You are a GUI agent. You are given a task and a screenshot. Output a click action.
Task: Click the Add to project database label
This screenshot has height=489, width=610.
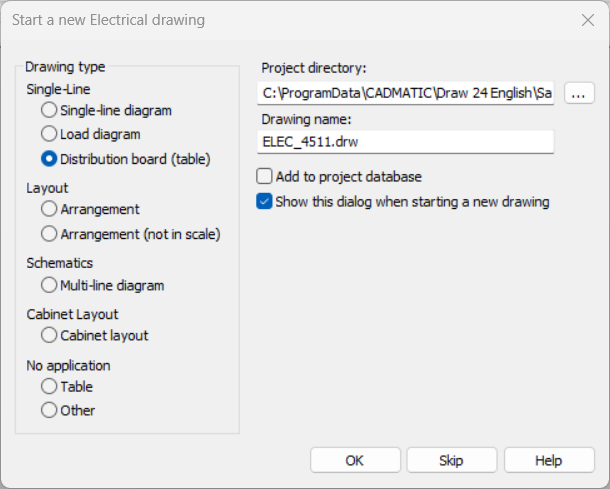point(349,177)
